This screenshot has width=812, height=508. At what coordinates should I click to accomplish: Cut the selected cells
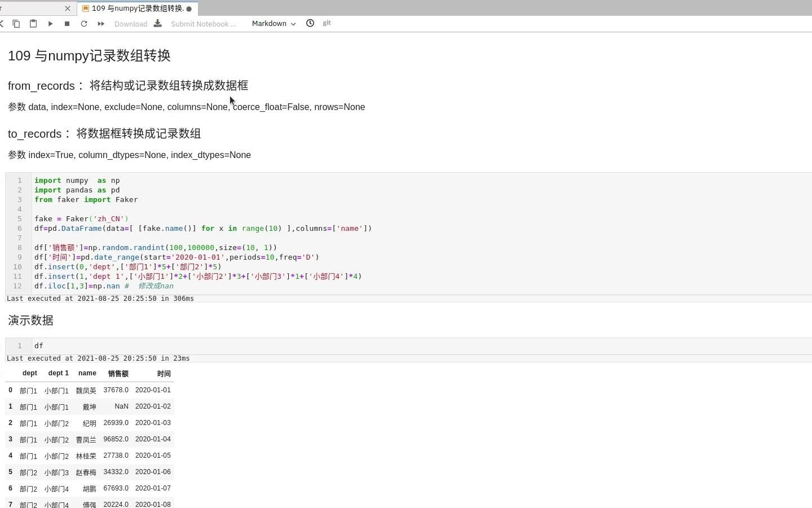2,24
